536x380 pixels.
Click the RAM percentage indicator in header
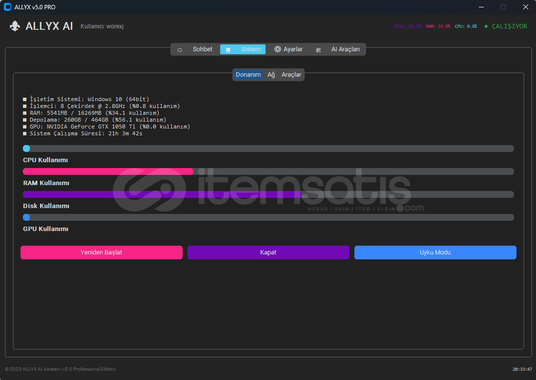(x=438, y=26)
